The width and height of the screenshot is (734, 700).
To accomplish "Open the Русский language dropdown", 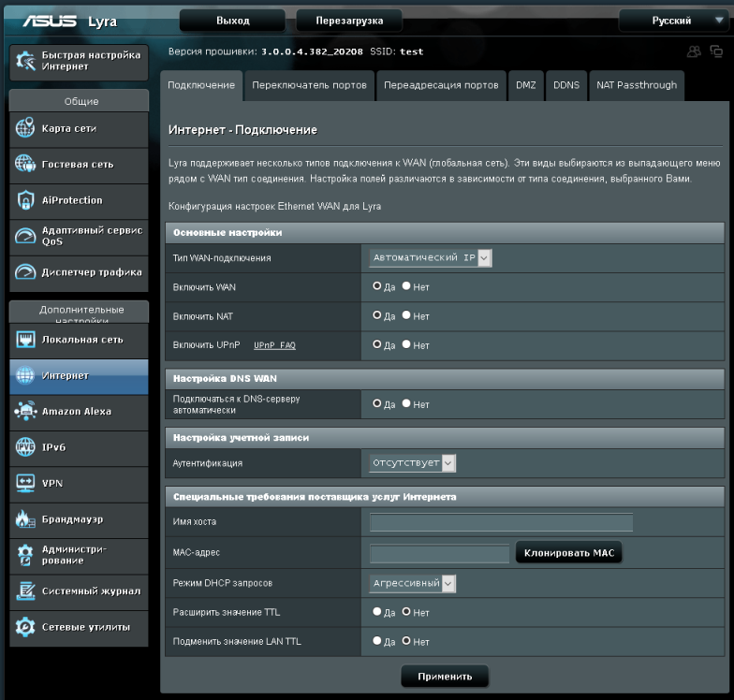I will 674,21.
